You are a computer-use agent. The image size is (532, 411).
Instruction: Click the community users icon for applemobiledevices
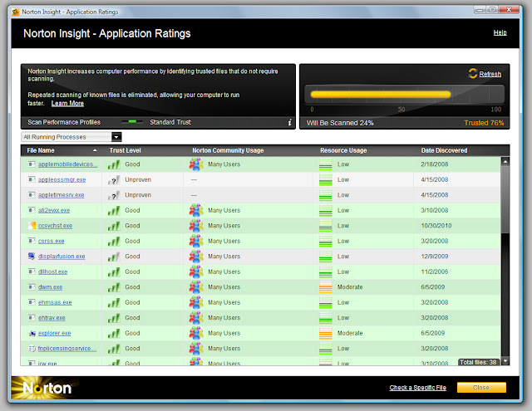tap(196, 164)
